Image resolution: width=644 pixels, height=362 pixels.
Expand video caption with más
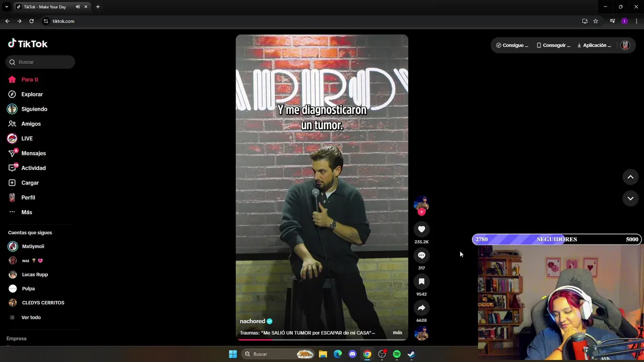[x=397, y=332]
